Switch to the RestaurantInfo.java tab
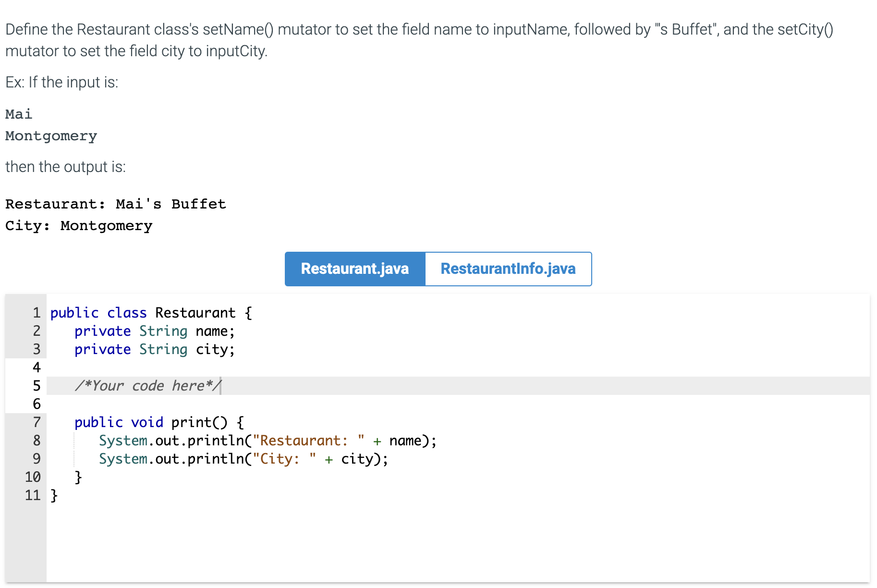The height and width of the screenshot is (588, 877). pos(508,269)
